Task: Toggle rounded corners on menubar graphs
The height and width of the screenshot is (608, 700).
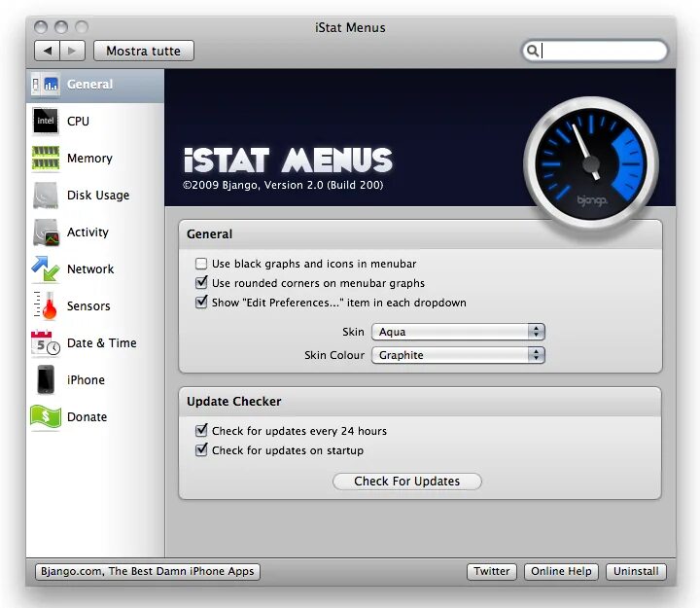Action: point(201,283)
